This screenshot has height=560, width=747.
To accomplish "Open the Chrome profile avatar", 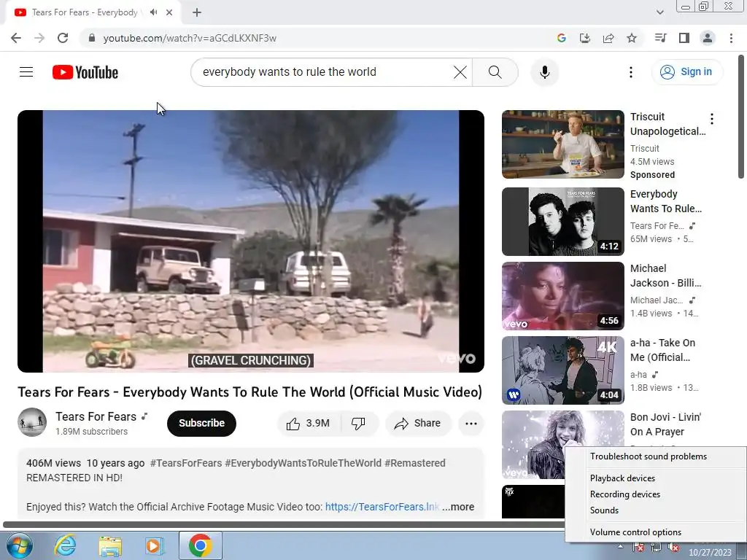I will (708, 38).
